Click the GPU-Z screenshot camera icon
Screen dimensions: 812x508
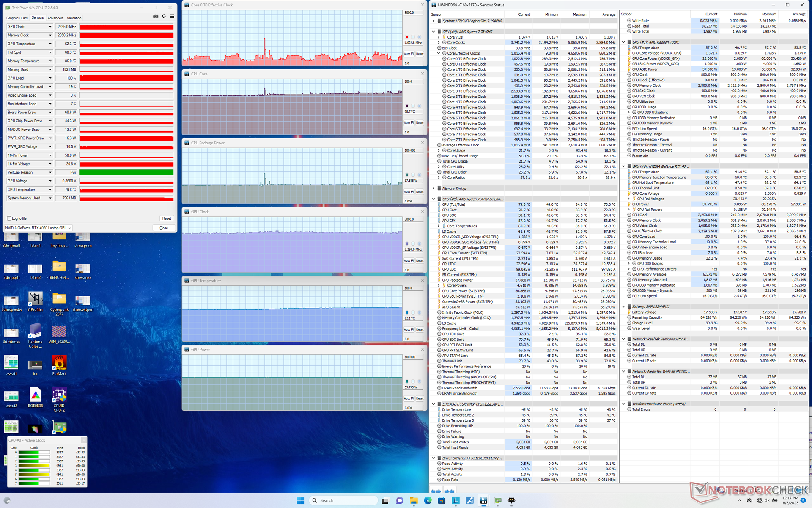click(156, 17)
